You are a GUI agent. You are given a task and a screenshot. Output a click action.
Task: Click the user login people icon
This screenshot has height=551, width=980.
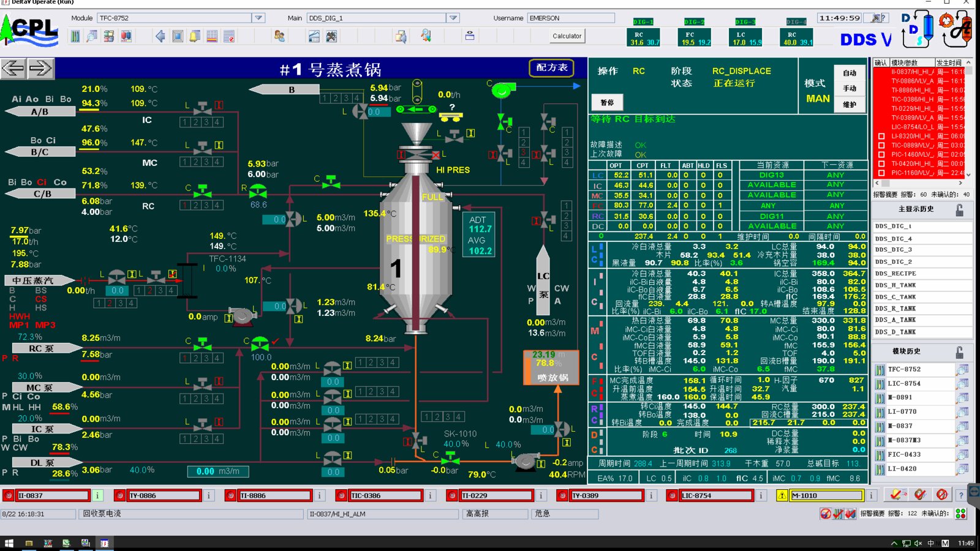coord(279,37)
